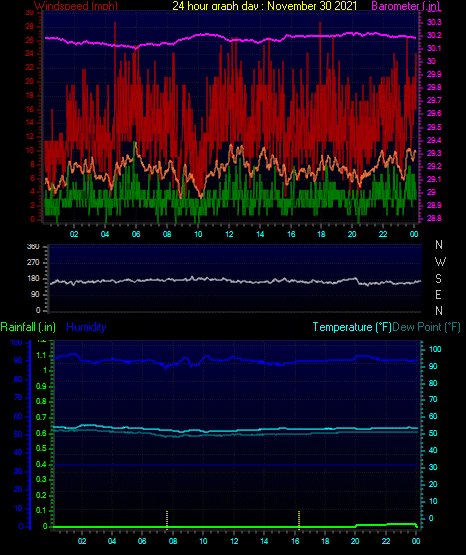Image resolution: width=466 pixels, height=555 pixels.
Task: Click the 180 value on the wind direction axis
Action: [33, 279]
